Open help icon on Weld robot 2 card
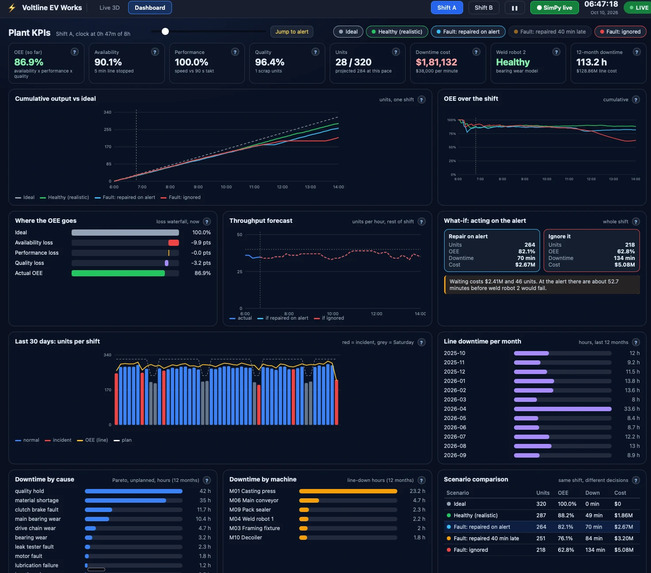 pos(556,52)
